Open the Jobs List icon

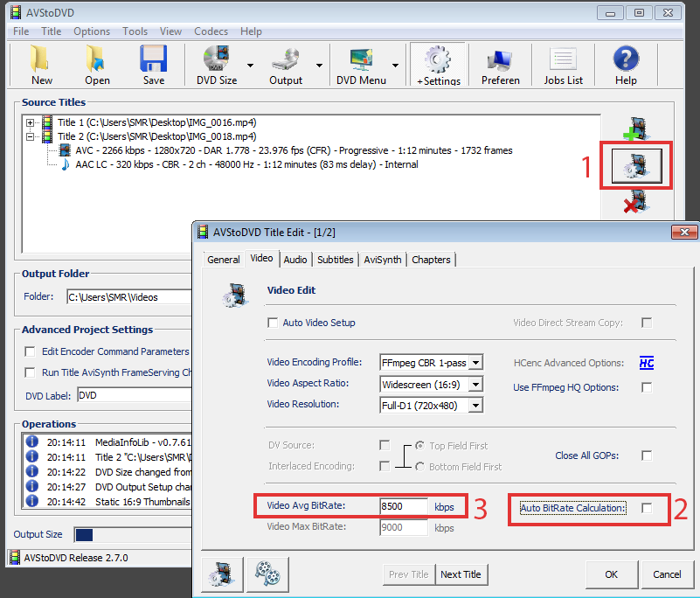[563, 59]
